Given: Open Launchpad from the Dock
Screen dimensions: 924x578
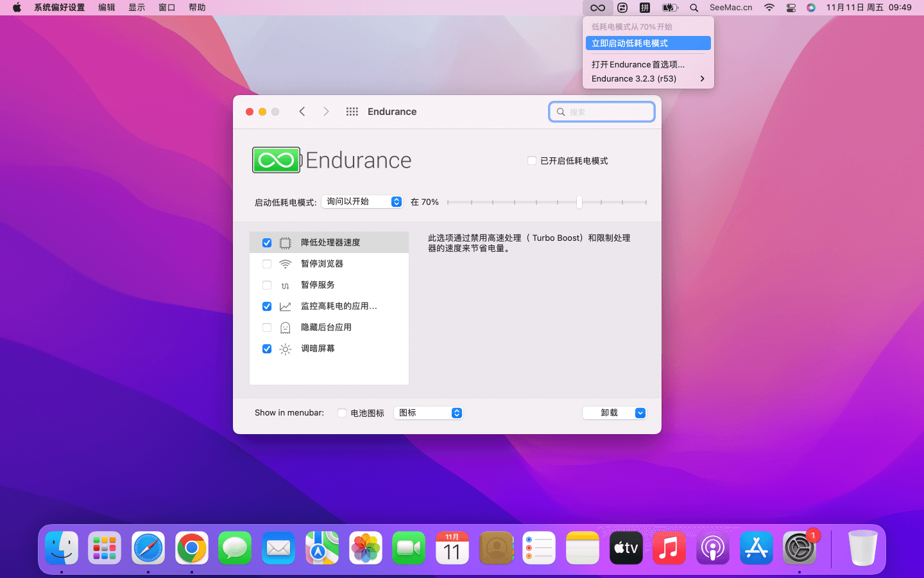Looking at the screenshot, I should point(105,548).
